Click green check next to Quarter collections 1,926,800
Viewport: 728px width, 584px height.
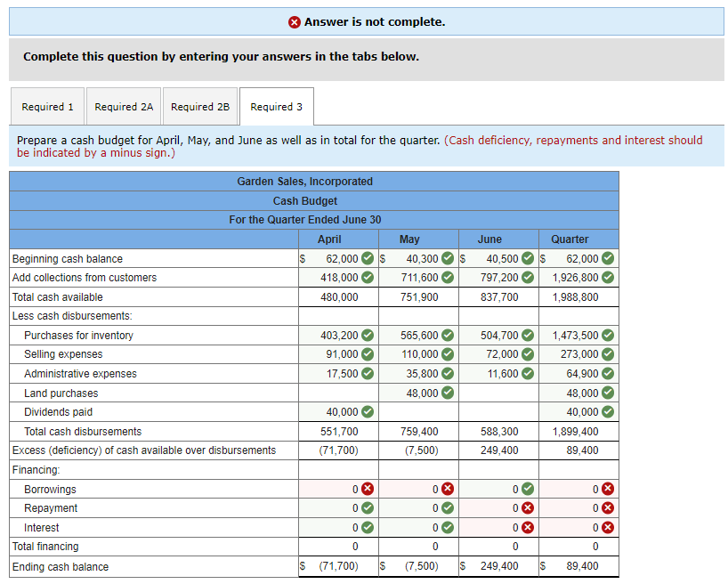point(608,278)
